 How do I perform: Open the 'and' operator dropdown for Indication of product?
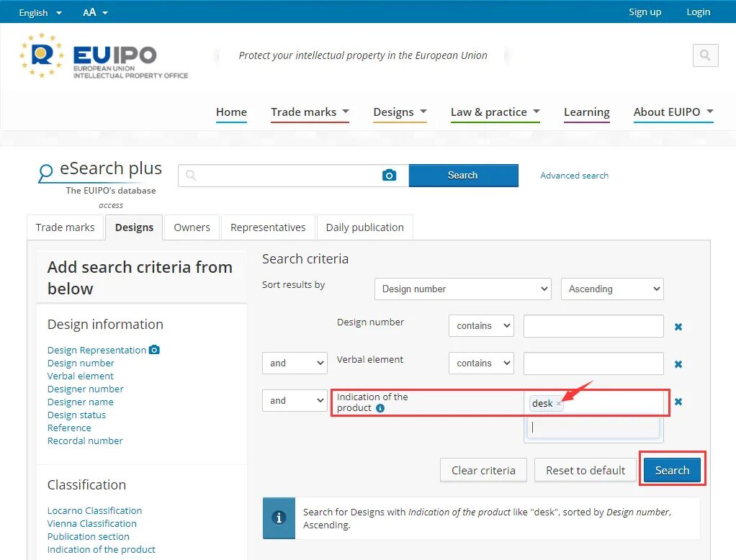pos(295,400)
